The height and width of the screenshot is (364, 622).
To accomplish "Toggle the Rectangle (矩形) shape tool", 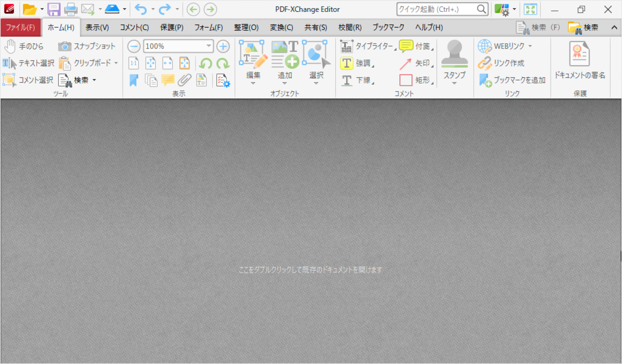I will 416,80.
